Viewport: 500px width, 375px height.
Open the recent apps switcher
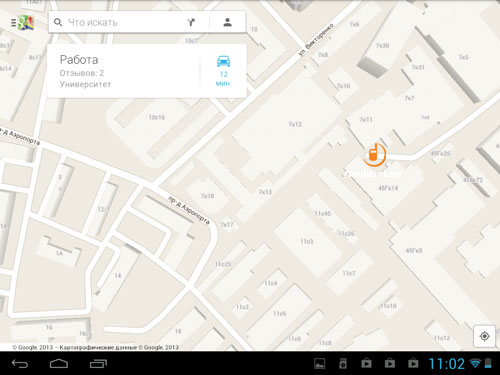click(x=98, y=364)
